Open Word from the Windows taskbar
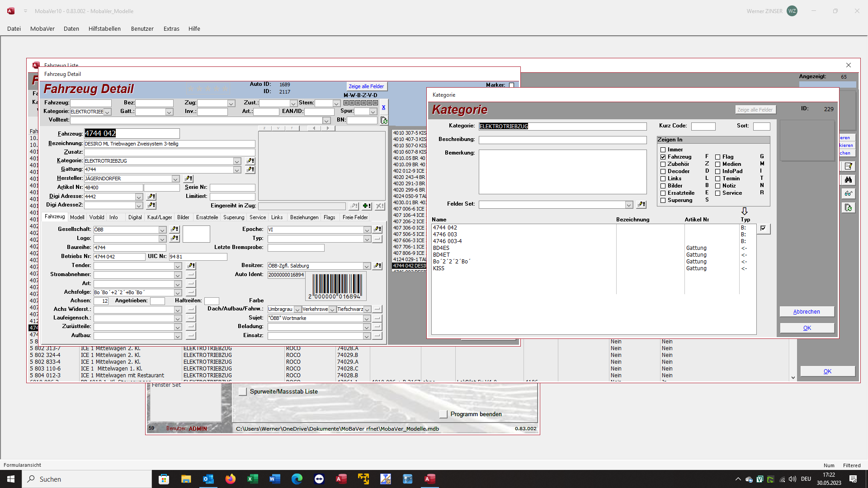 275,479
